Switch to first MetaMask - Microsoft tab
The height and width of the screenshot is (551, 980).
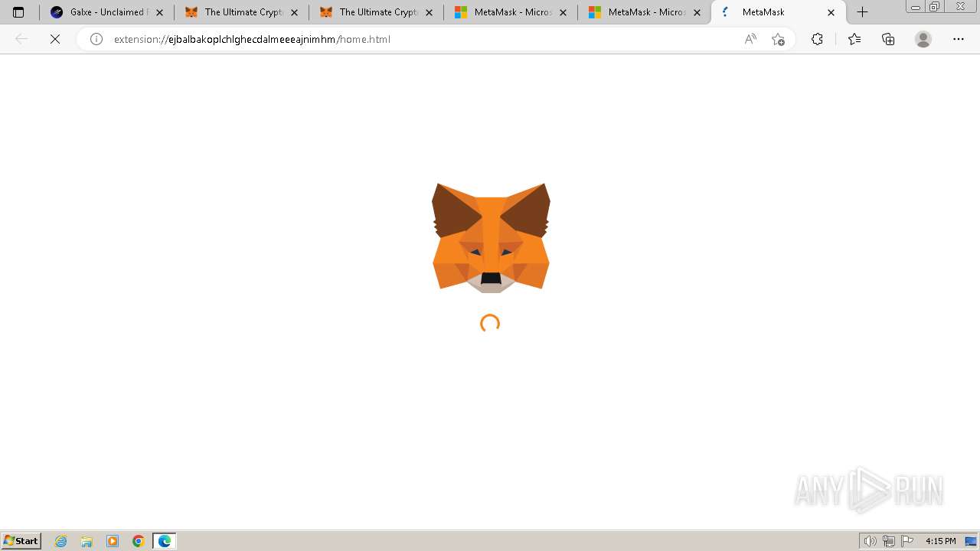pos(511,12)
